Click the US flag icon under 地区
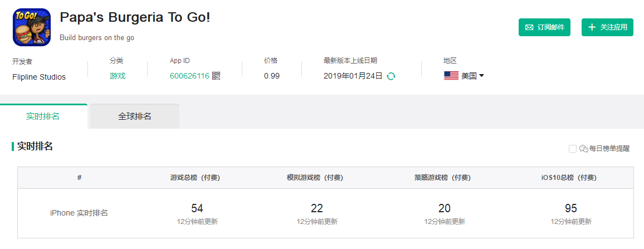 tap(451, 76)
